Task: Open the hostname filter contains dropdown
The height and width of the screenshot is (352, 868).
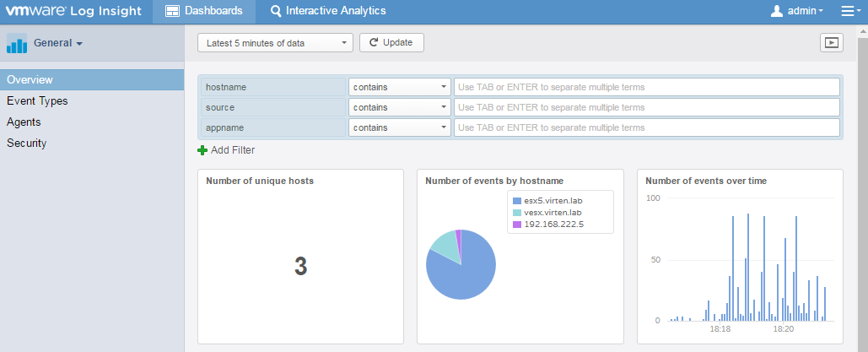Action: coord(400,87)
